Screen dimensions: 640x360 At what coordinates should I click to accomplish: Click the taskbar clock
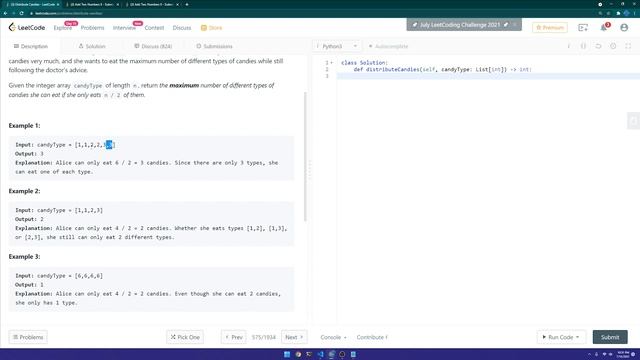coord(623,354)
